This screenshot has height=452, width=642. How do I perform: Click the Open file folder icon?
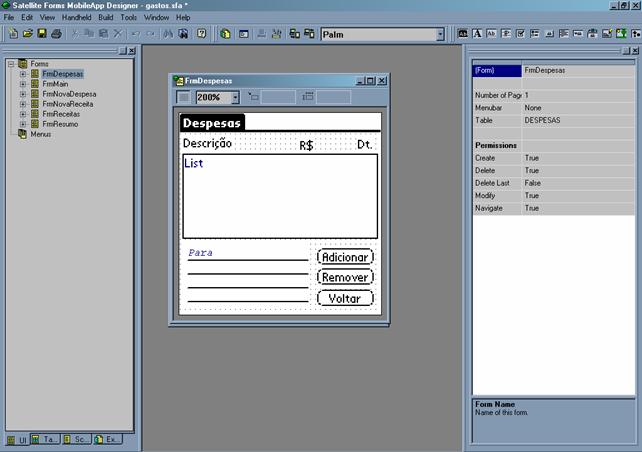tap(27, 34)
